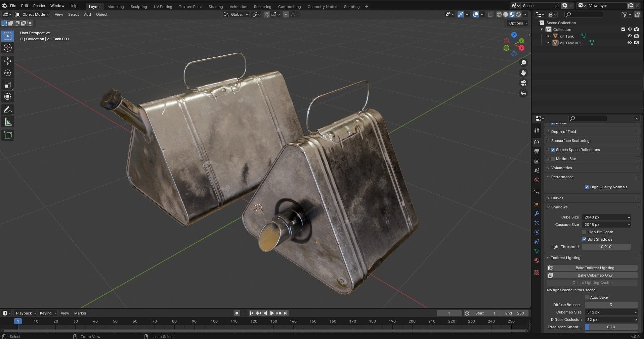Open the View Layer properties tab
Image resolution: width=644 pixels, height=339 pixels.
click(537, 161)
